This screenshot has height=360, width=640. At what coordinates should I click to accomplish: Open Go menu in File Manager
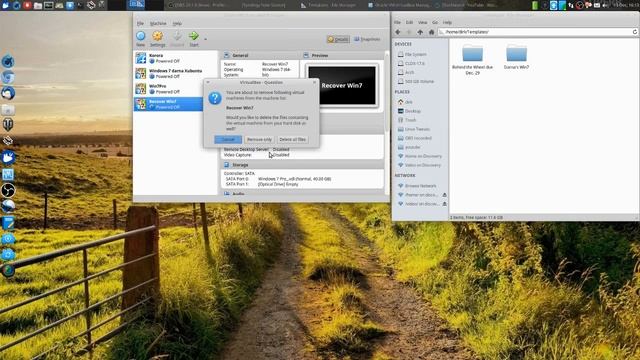click(435, 22)
